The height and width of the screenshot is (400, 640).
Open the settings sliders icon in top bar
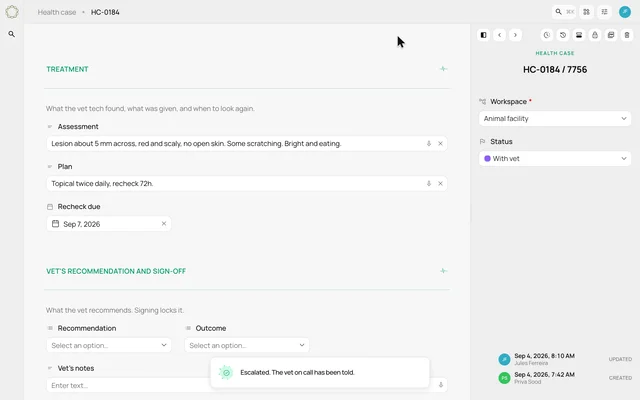tap(604, 12)
